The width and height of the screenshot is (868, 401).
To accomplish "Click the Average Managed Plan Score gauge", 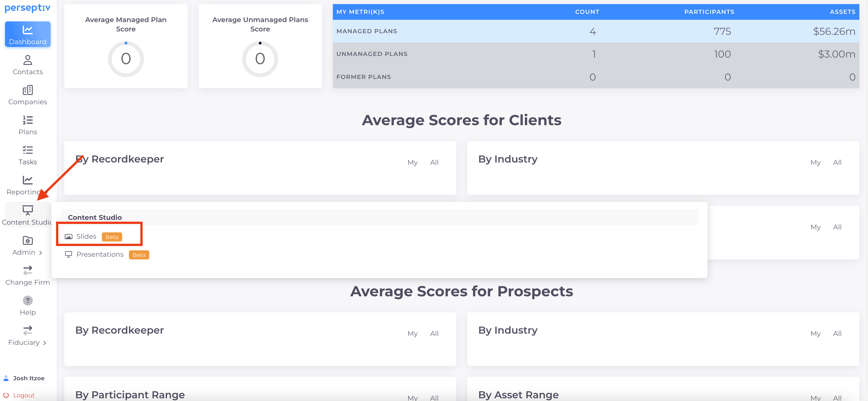I will [x=126, y=59].
